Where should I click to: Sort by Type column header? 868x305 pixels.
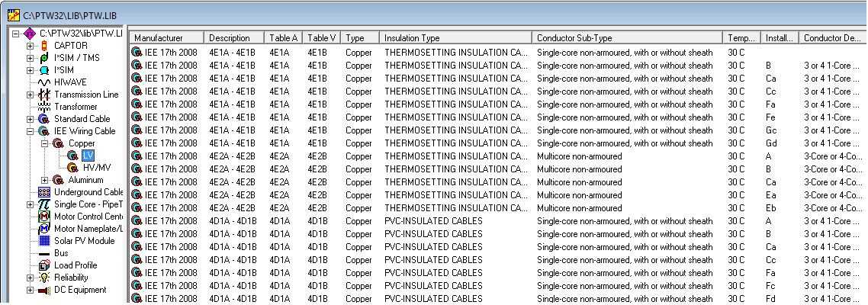click(x=360, y=37)
